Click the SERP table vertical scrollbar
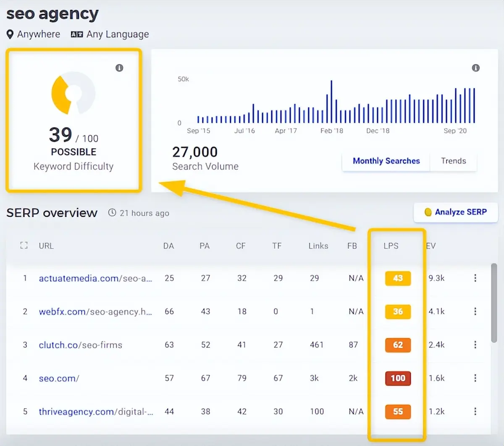This screenshot has height=446, width=504. tap(494, 302)
